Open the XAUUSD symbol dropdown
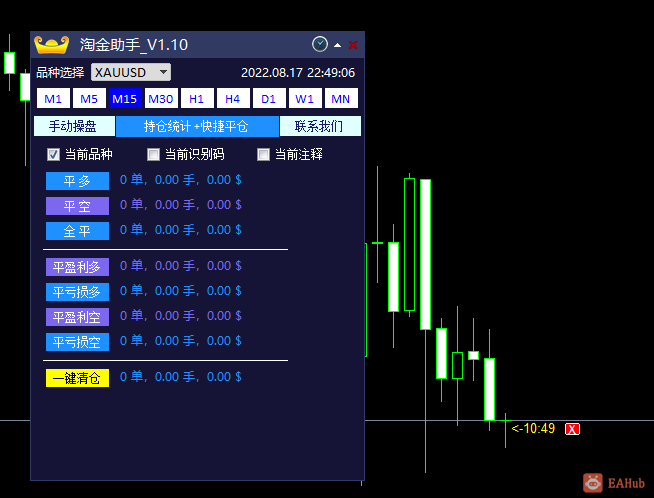 [x=131, y=72]
